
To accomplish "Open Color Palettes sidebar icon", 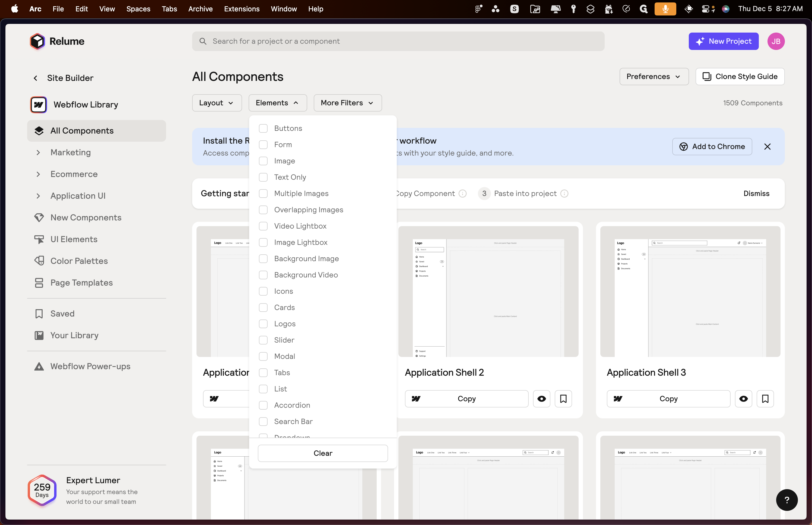I will tap(39, 261).
